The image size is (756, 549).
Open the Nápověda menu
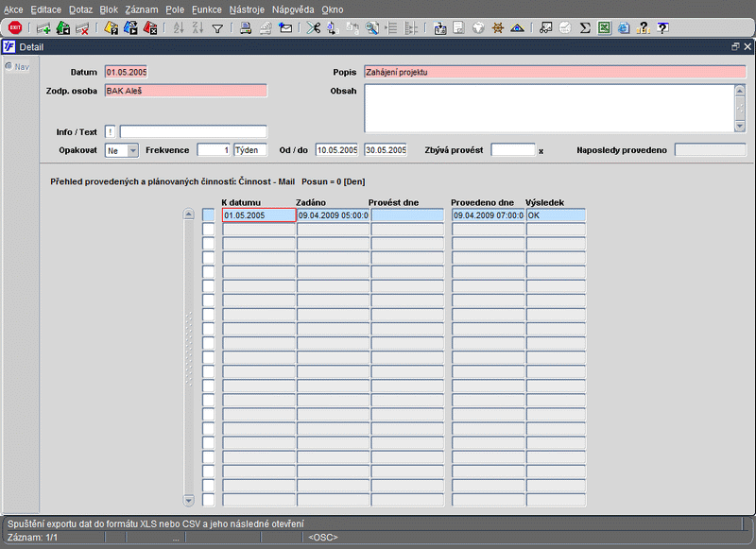(293, 9)
